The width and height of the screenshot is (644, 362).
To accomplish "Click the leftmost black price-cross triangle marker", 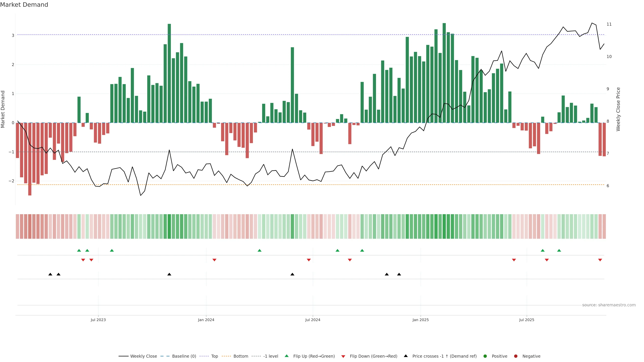I will point(50,274).
